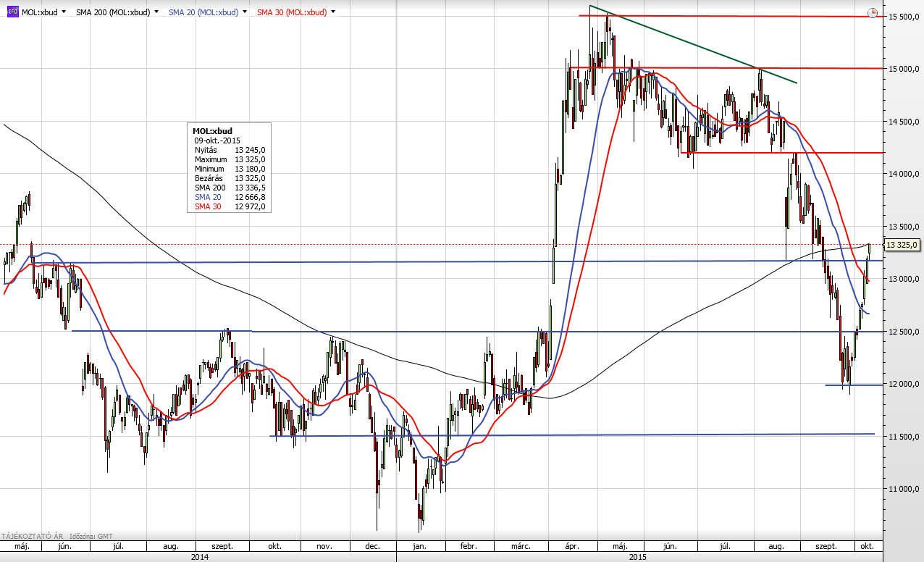Select the green descending trend line

click(x=693, y=44)
